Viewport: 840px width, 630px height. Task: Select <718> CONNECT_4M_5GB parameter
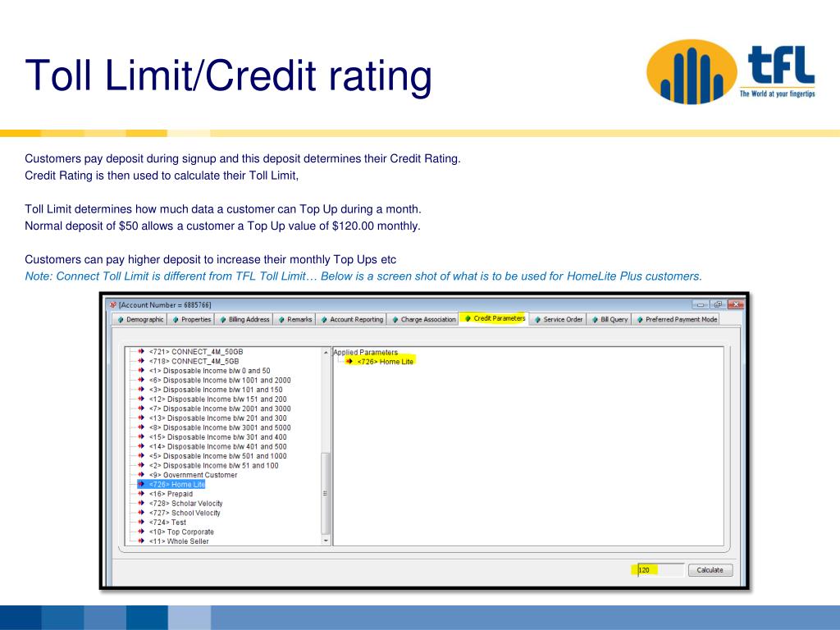(x=194, y=362)
